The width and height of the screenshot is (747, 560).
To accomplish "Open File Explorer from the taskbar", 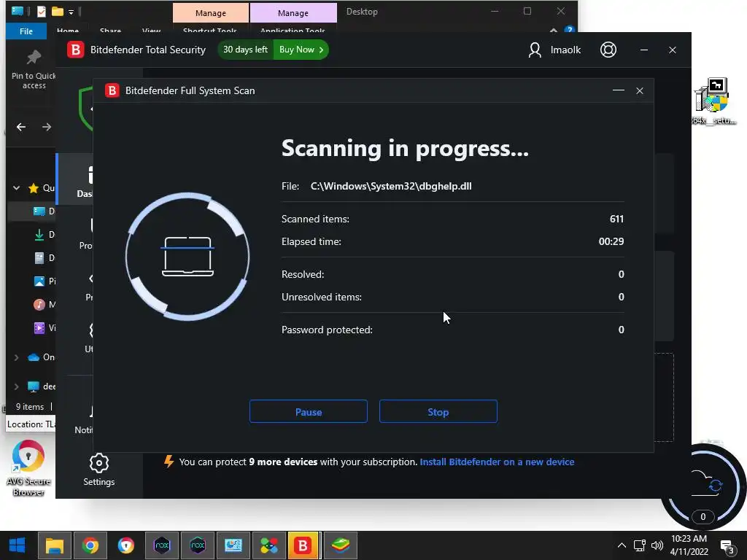I will [x=54, y=545].
